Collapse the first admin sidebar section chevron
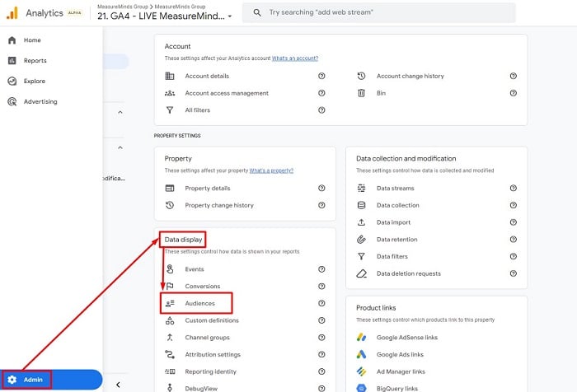 (120, 112)
